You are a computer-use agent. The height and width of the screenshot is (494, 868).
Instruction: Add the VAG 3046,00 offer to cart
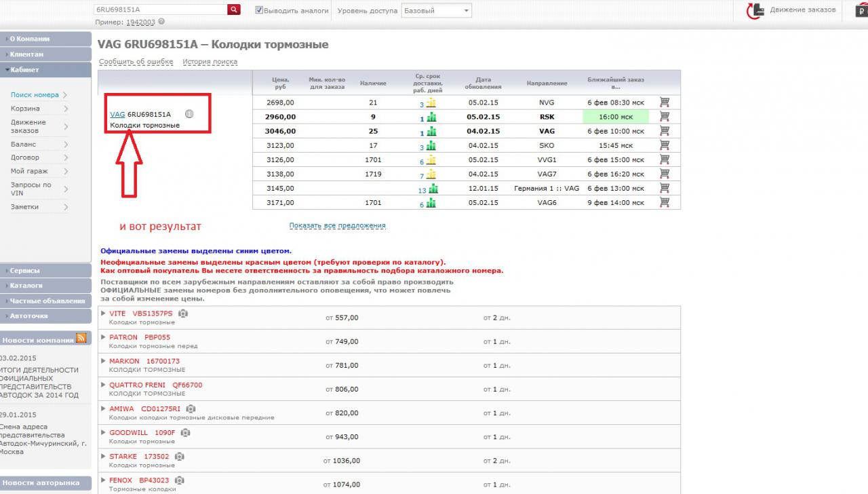pyautogui.click(x=665, y=131)
